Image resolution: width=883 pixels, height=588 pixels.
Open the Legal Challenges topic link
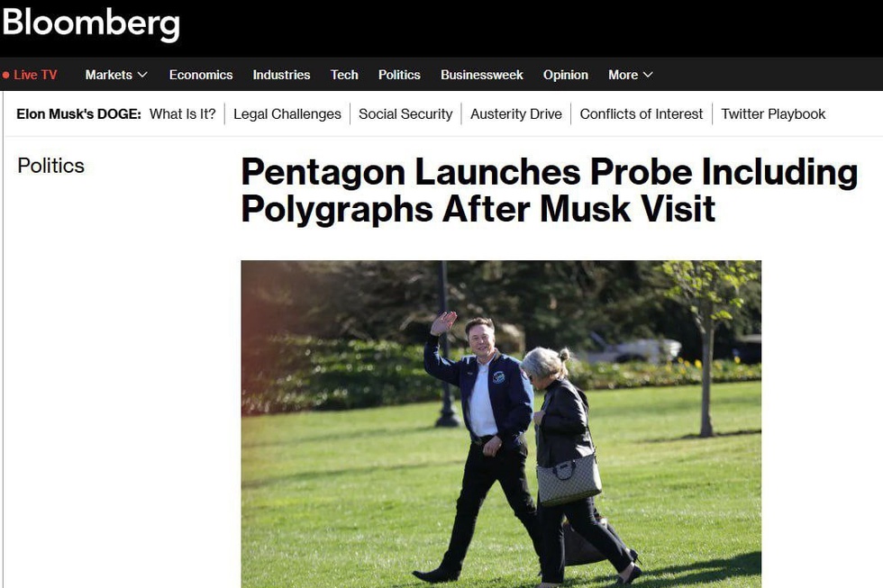tap(287, 114)
